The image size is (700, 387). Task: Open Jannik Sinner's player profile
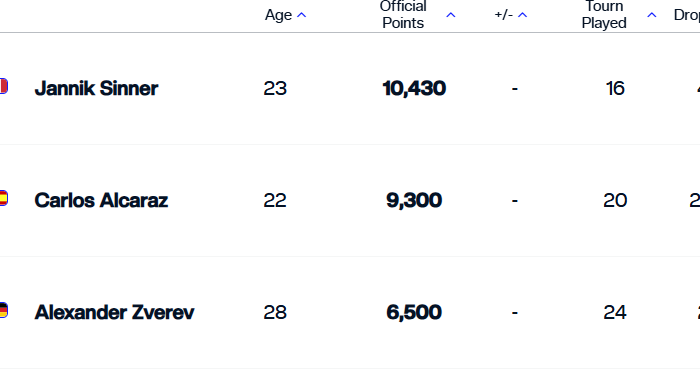coord(96,88)
